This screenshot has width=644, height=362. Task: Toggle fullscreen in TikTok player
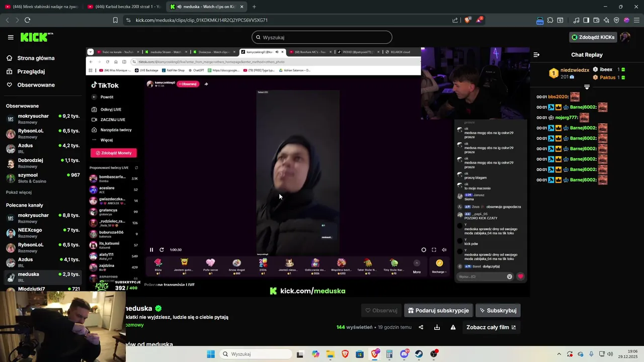click(x=434, y=250)
